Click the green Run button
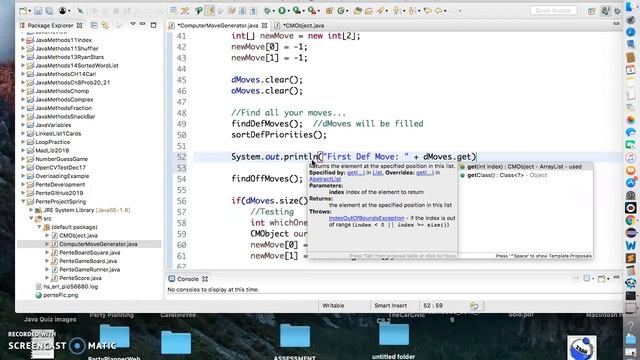Image resolution: width=640 pixels, height=360 pixels. pyautogui.click(x=282, y=11)
